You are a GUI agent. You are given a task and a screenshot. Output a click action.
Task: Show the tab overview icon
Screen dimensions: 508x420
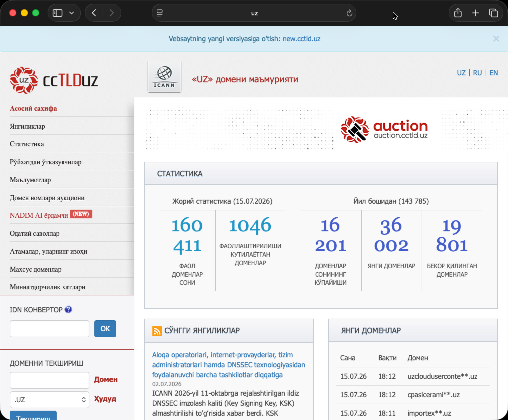click(x=493, y=13)
